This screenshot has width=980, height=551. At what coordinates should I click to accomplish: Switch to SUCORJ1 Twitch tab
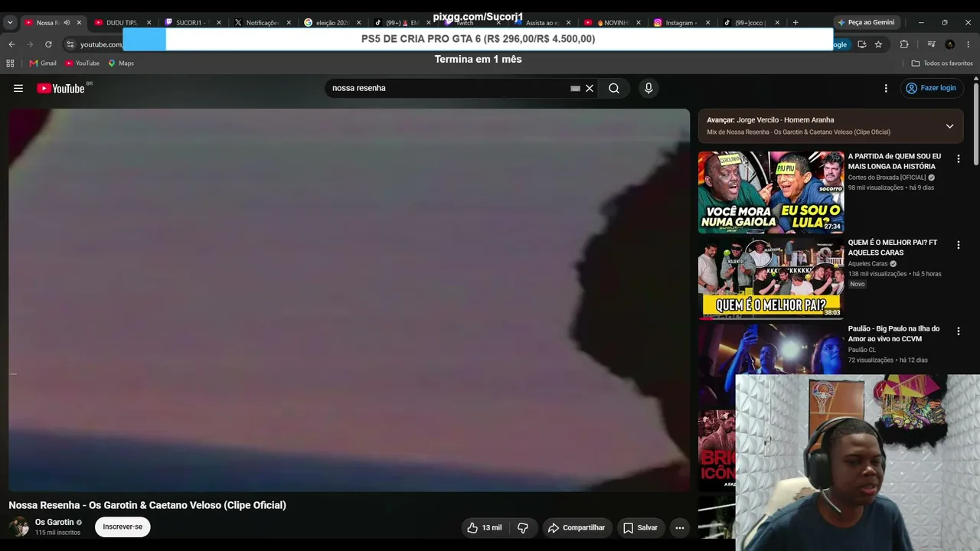191,23
